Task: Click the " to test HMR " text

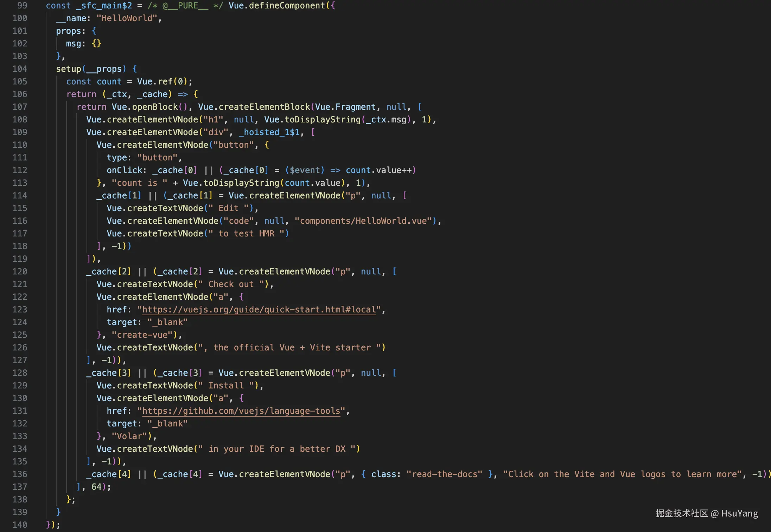Action: (246, 234)
